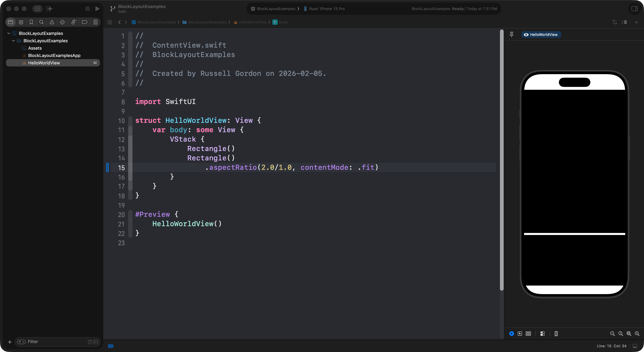Image resolution: width=644 pixels, height=352 pixels.
Task: Zoom in on the preview canvas
Action: tap(637, 334)
